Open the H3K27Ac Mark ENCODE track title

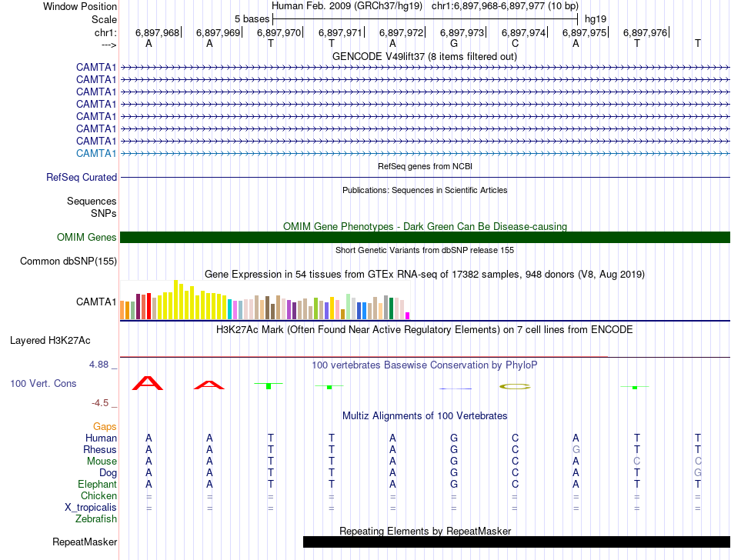pyautogui.click(x=424, y=329)
